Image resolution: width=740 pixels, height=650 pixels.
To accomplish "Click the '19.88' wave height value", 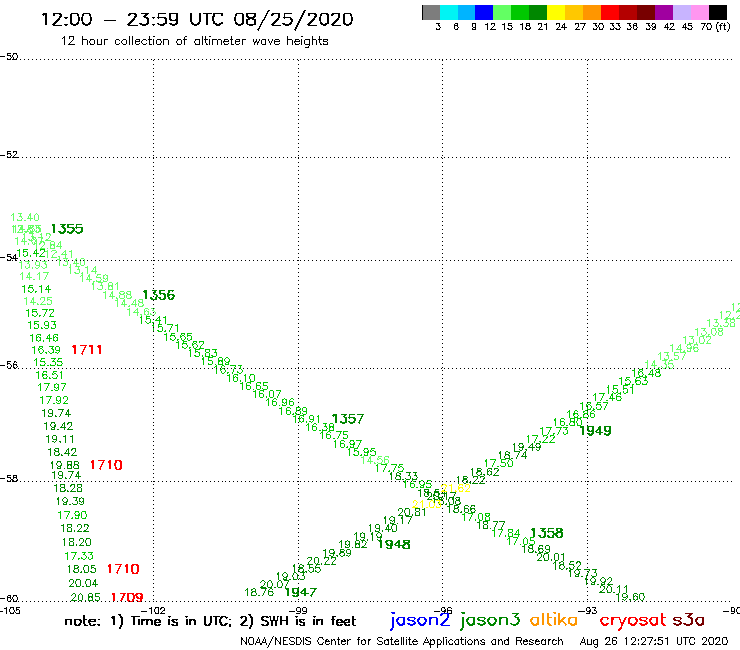I will 65,465.
